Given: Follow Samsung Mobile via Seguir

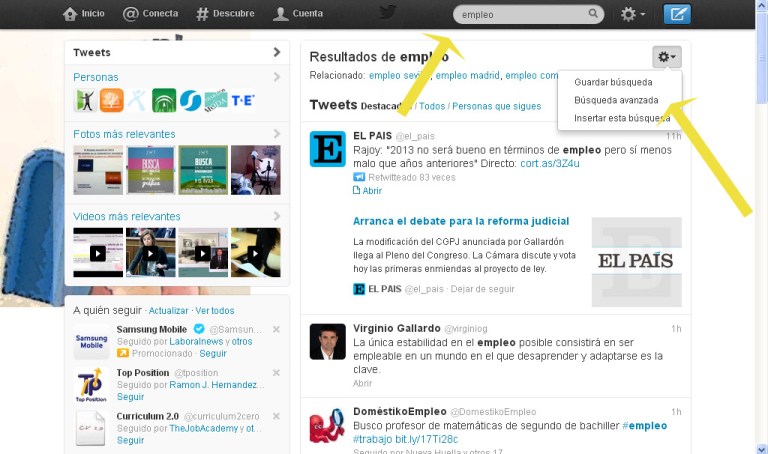Looking at the screenshot, I should [213, 354].
